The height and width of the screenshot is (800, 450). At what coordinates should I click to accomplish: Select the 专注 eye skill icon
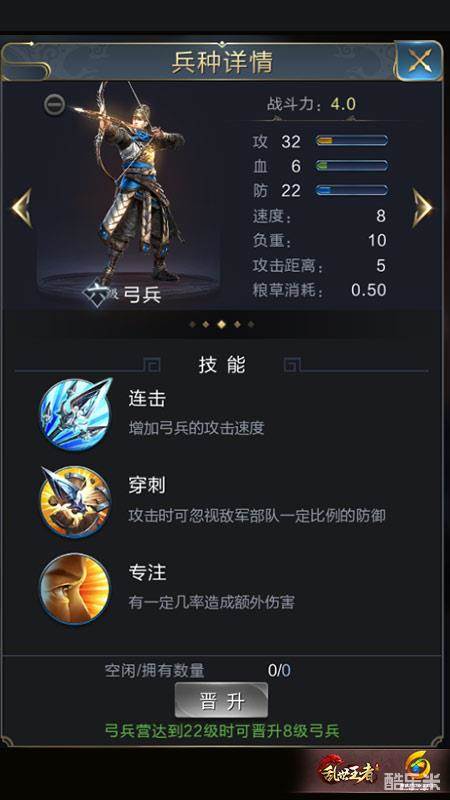(75, 588)
